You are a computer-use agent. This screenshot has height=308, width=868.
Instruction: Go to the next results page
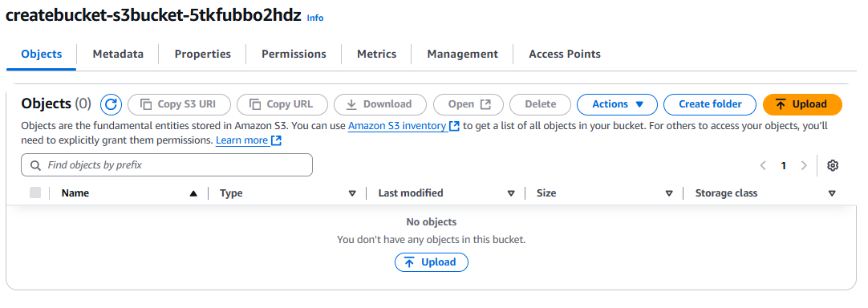point(804,165)
